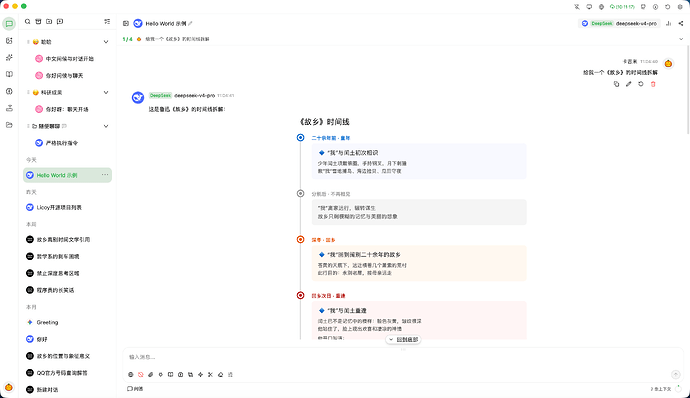Click the 1/4 message counter
The image size is (690, 398).
click(127, 39)
